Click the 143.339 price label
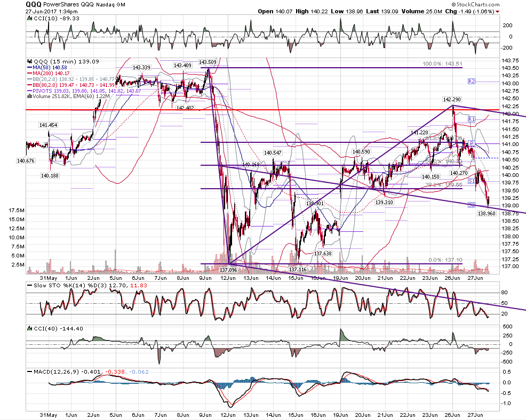 coord(141,68)
